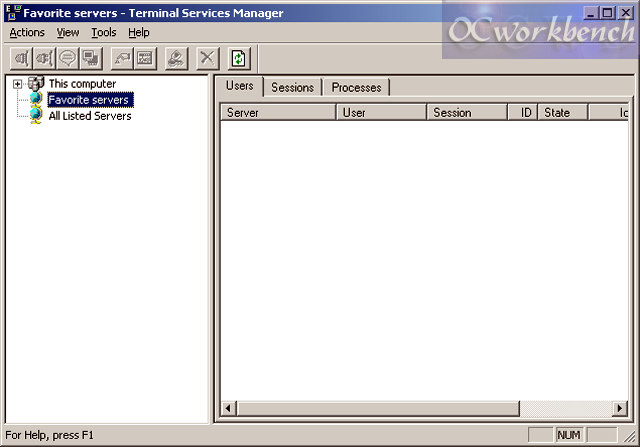The width and height of the screenshot is (640, 447).
Task: Sort by the Session column header
Action: pos(467,112)
